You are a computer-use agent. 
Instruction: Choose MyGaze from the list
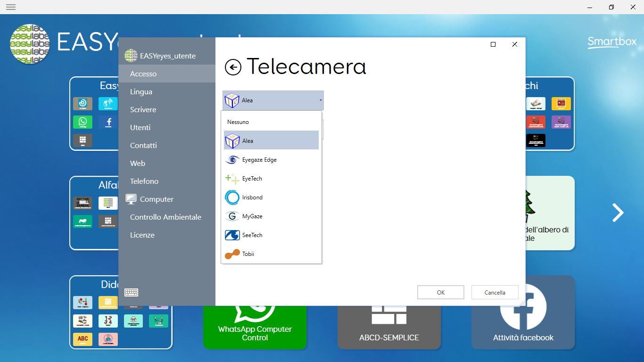271,216
